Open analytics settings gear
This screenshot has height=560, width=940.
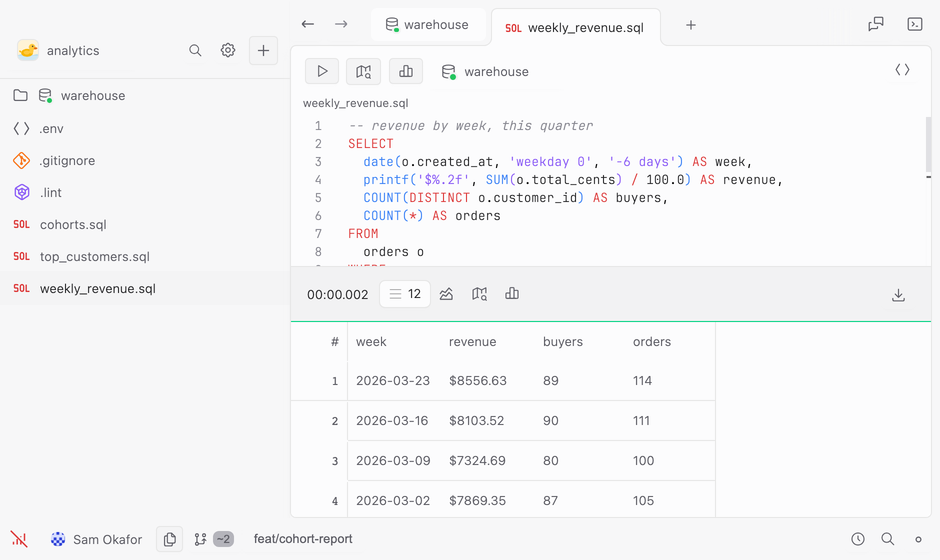coord(228,50)
